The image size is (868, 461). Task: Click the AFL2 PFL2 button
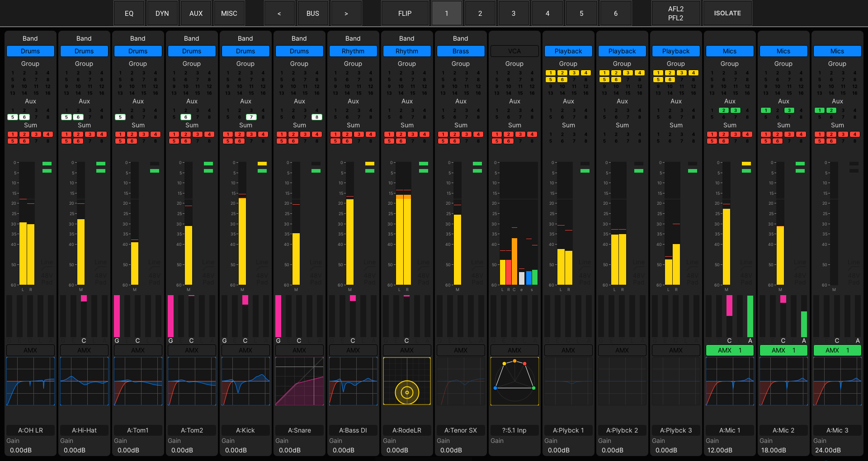click(x=675, y=13)
